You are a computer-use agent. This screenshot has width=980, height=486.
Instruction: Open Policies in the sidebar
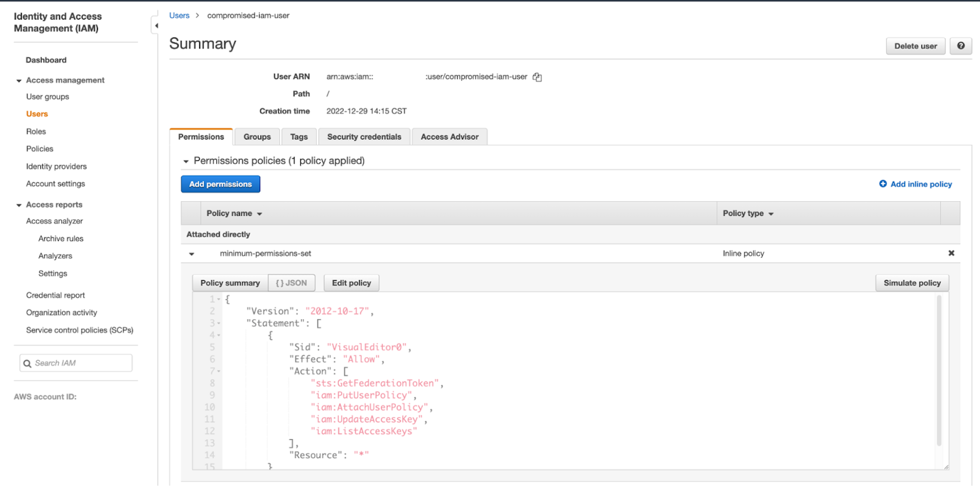coord(40,149)
